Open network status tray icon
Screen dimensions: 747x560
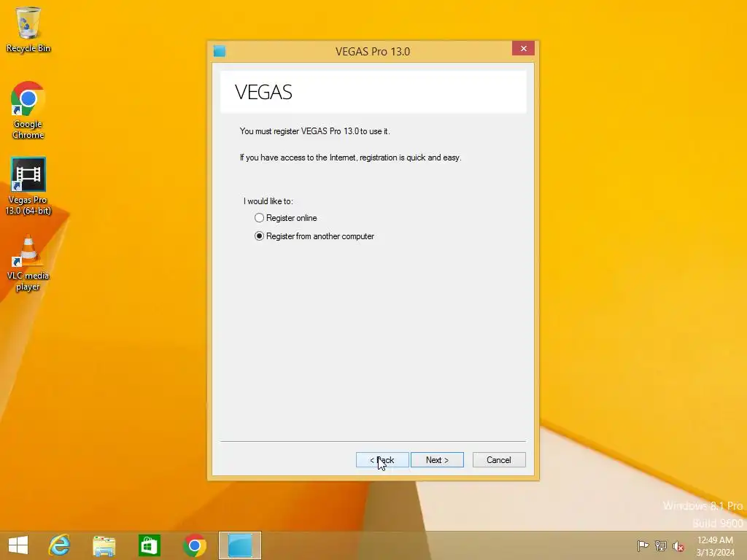click(x=661, y=545)
